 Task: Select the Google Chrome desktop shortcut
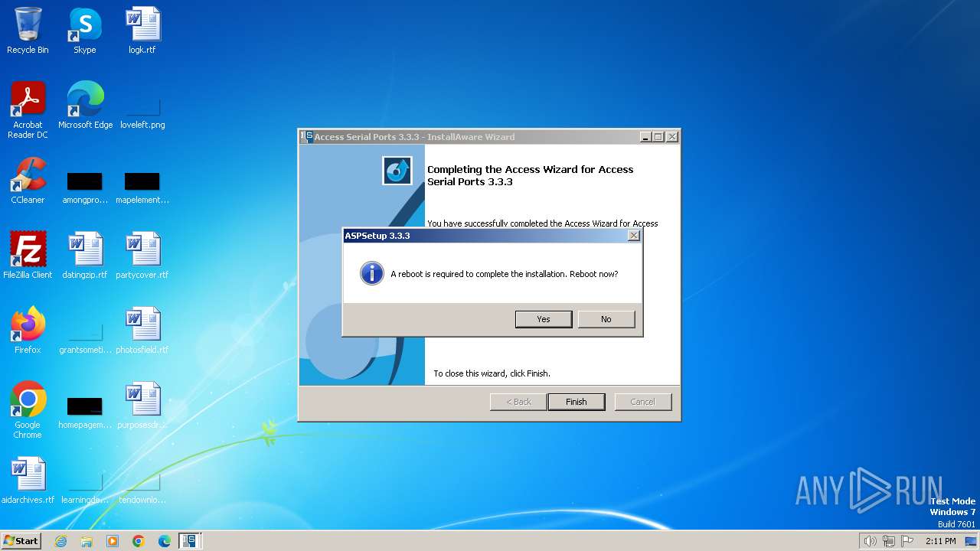pos(28,410)
